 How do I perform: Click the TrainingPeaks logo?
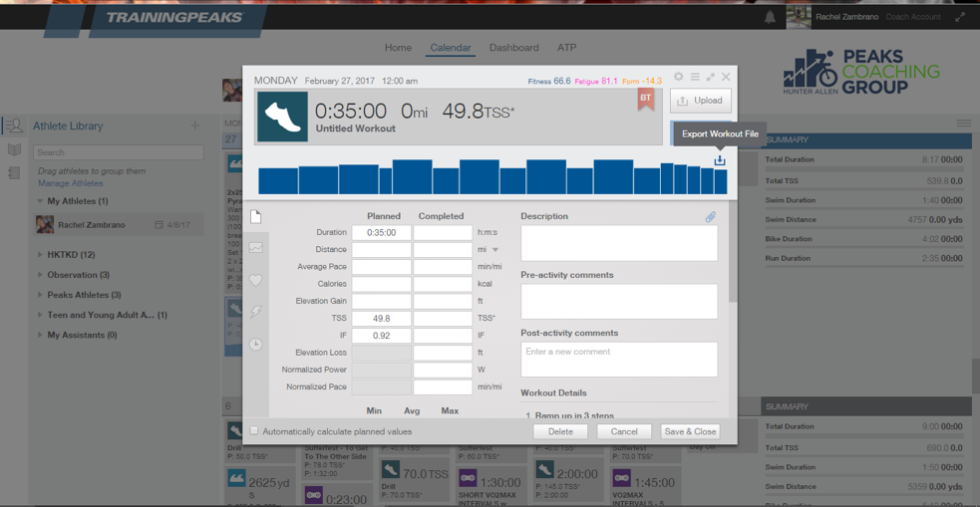pyautogui.click(x=173, y=18)
